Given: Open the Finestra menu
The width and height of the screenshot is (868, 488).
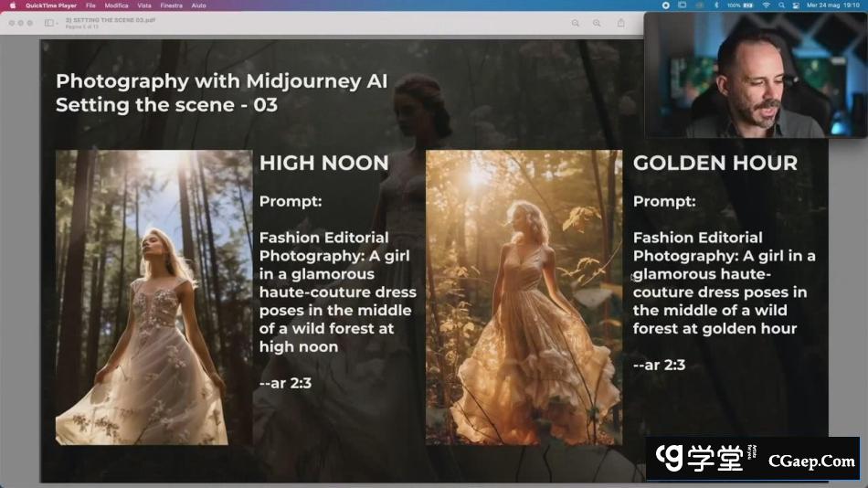Looking at the screenshot, I should tap(171, 5).
